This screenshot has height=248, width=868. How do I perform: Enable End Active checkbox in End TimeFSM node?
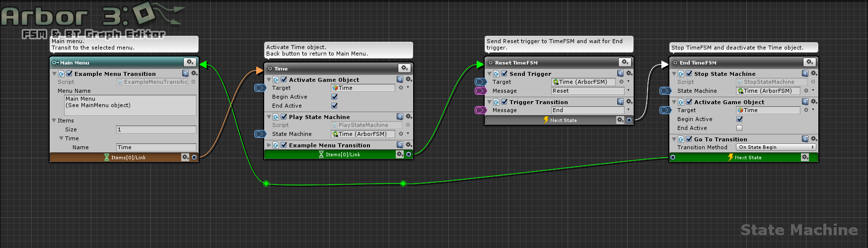(739, 128)
